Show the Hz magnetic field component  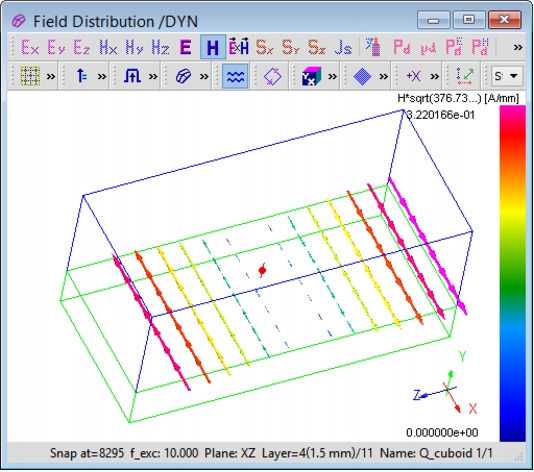point(160,47)
